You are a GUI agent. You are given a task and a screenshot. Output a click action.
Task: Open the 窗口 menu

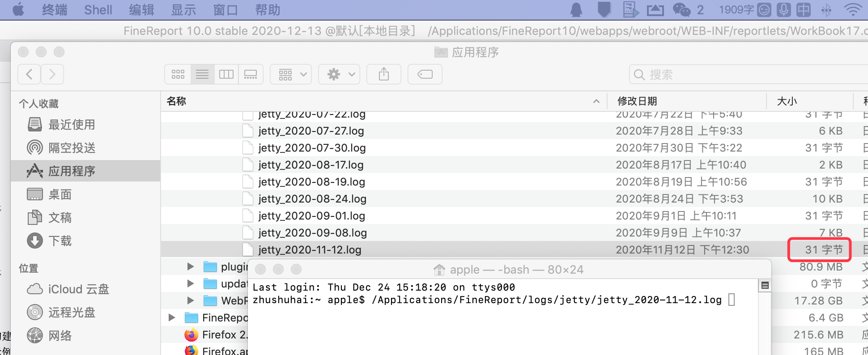(x=226, y=10)
